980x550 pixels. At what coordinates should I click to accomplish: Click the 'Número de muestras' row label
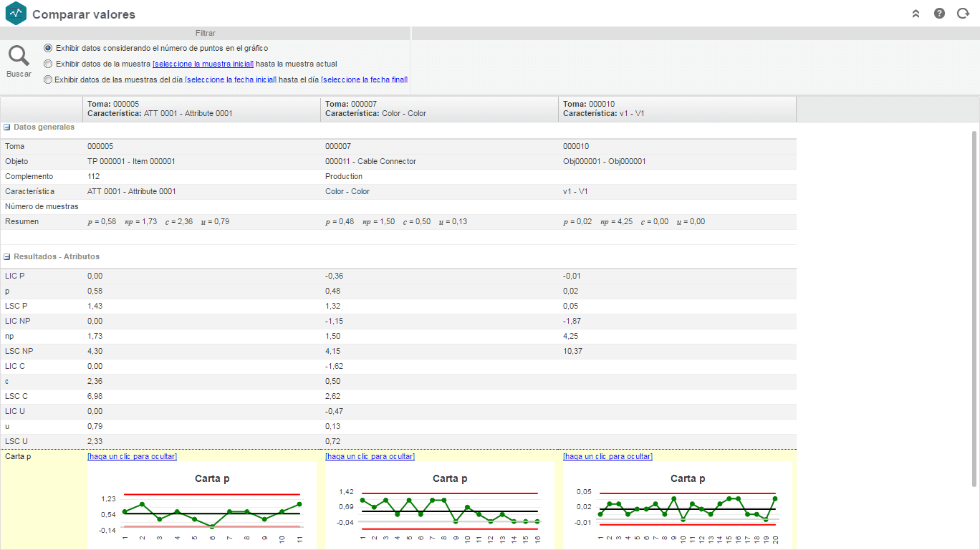[42, 206]
